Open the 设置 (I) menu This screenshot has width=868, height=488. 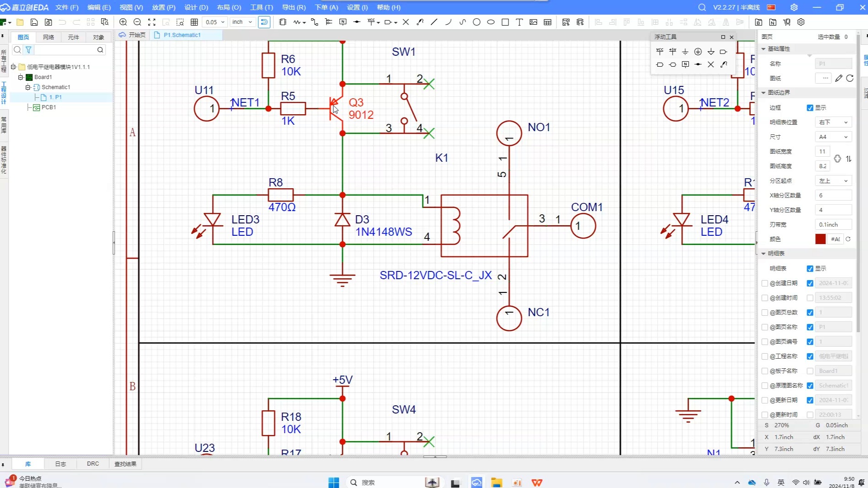click(357, 7)
